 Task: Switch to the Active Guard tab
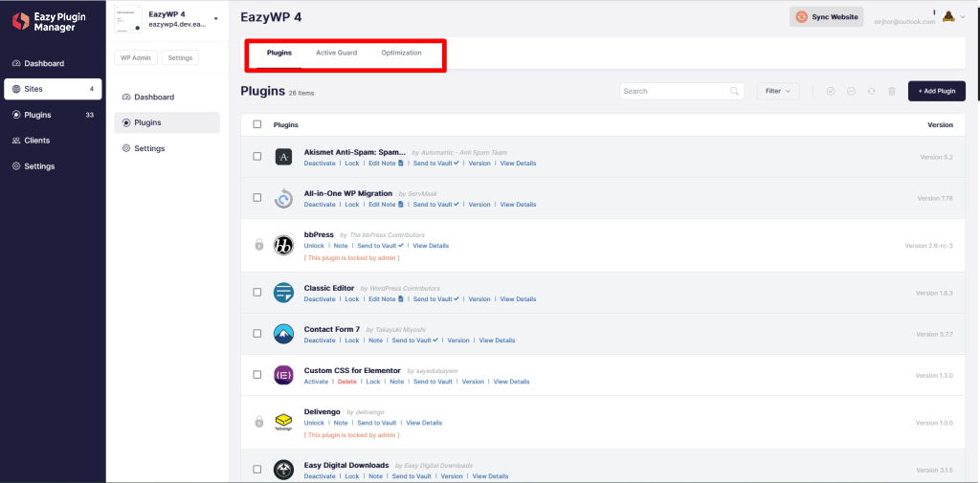coord(336,54)
